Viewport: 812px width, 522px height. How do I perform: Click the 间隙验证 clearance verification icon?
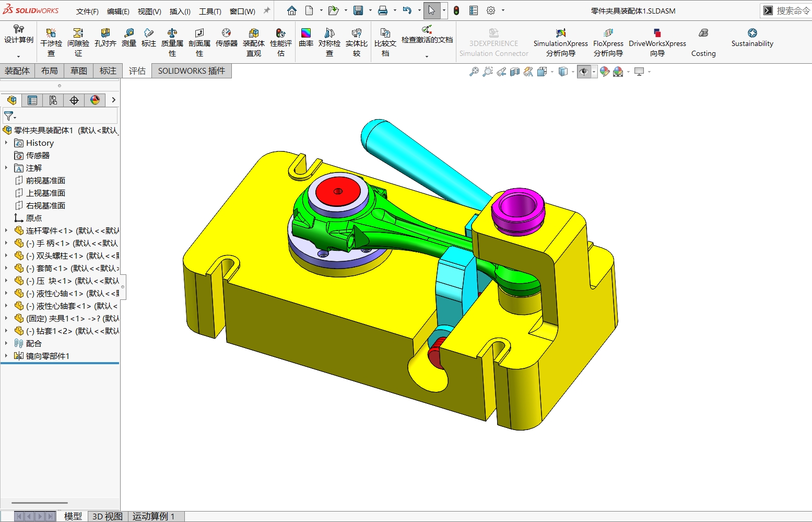[78, 42]
